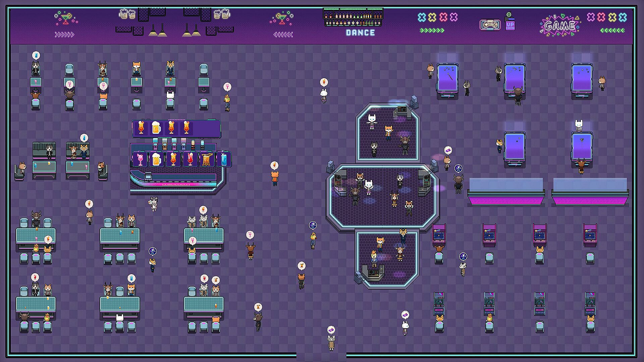
Task: Click the beer mug in the upper drink display
Action: click(156, 128)
